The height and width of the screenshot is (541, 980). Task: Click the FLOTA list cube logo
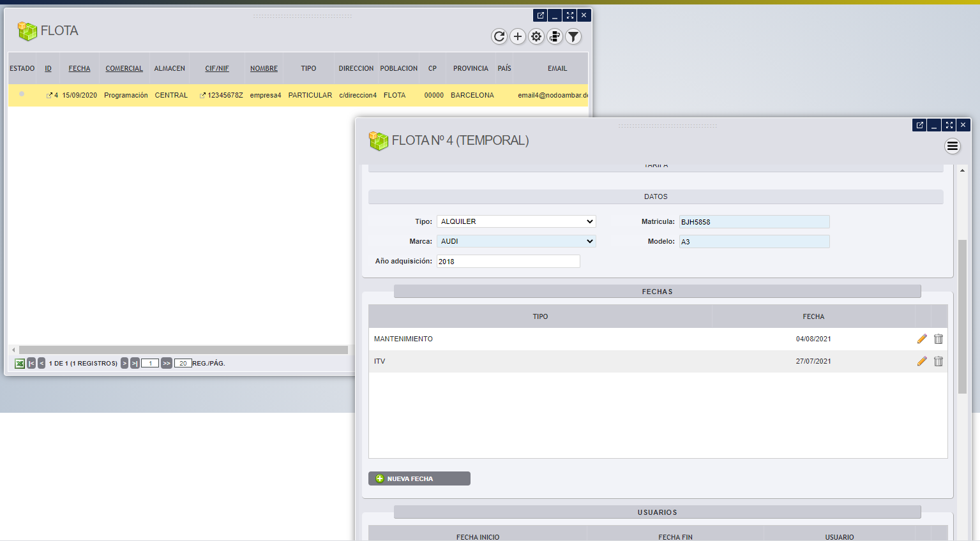27,31
